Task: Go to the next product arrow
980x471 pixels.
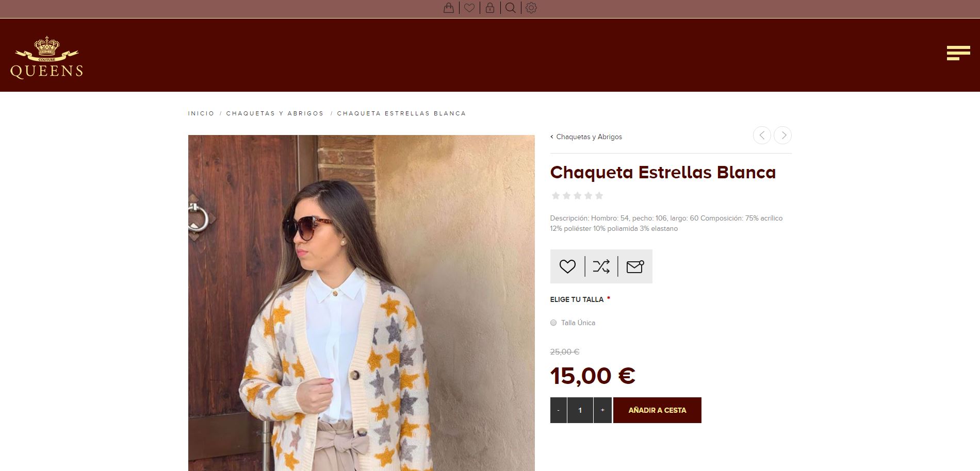Action: (x=783, y=135)
